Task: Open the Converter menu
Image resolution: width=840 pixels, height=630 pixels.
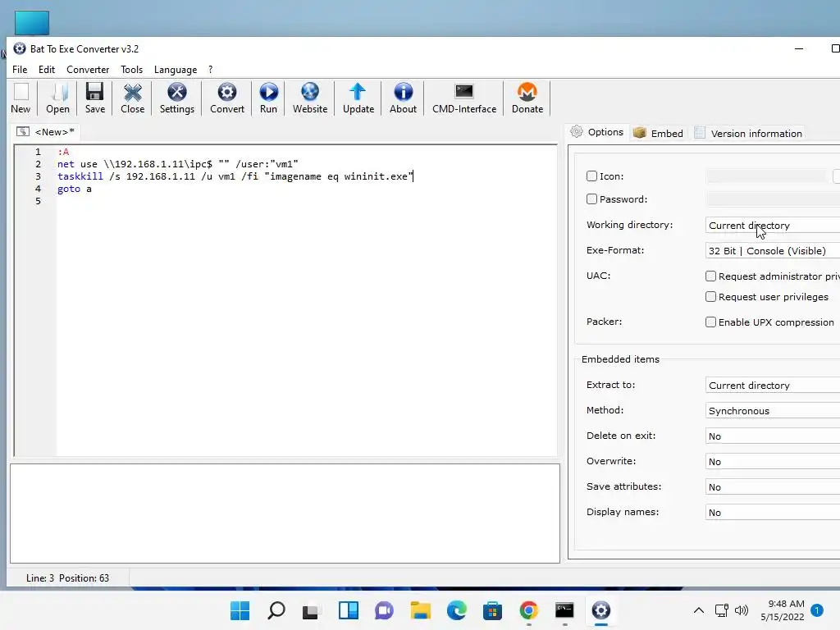Action: point(88,70)
